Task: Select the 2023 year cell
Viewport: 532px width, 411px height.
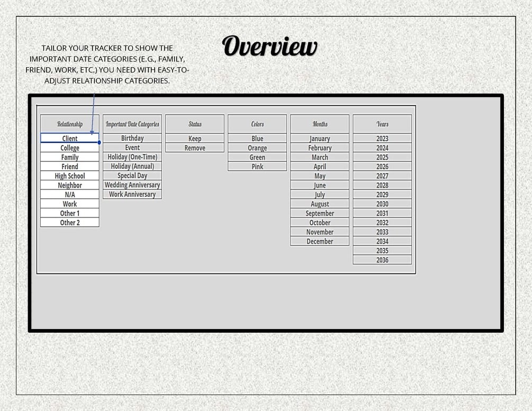Action: pos(382,138)
